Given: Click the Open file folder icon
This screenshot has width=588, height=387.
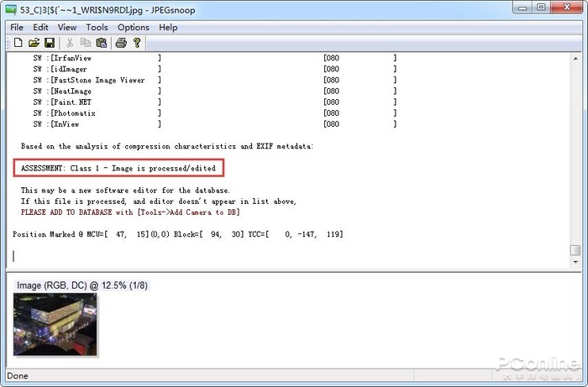Looking at the screenshot, I should pos(34,43).
